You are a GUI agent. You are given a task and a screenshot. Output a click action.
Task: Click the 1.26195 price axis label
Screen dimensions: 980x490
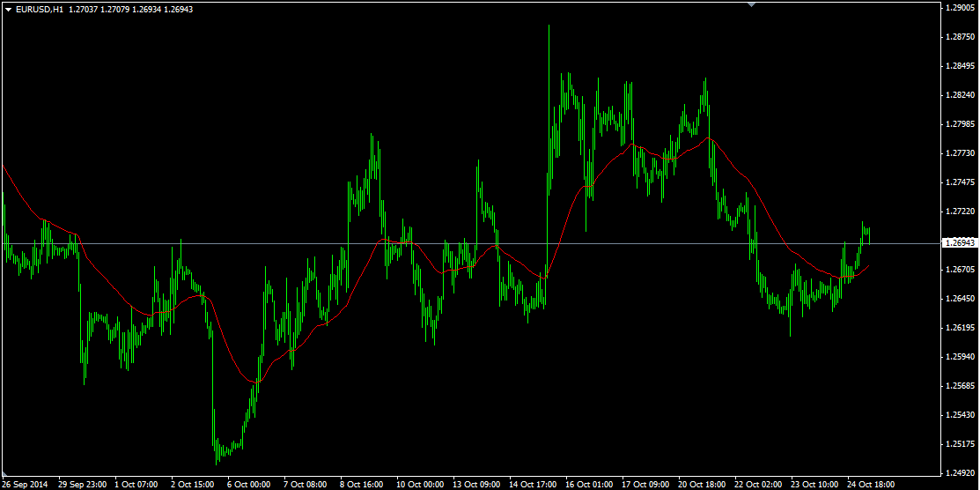pos(959,328)
